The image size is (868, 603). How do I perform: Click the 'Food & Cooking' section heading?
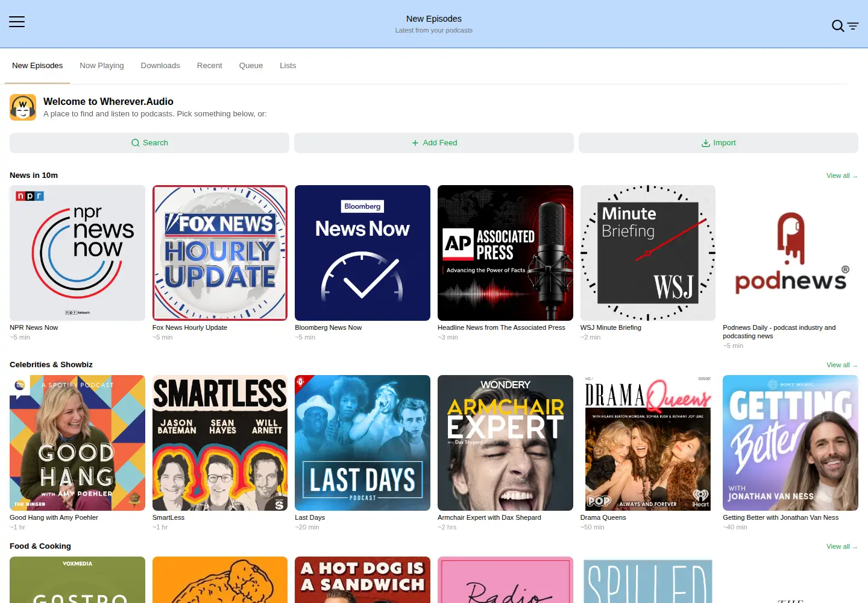pyautogui.click(x=40, y=546)
